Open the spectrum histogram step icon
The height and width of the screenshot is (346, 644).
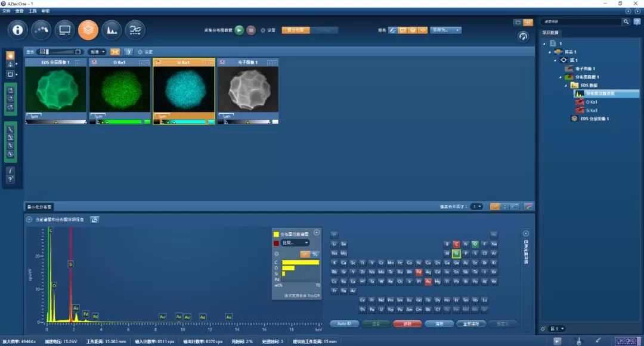click(x=112, y=30)
